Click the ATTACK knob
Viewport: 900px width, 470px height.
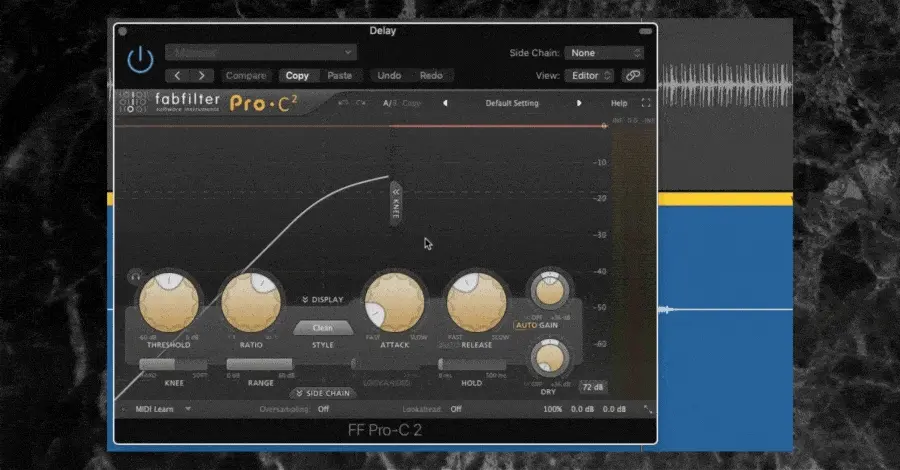(394, 302)
